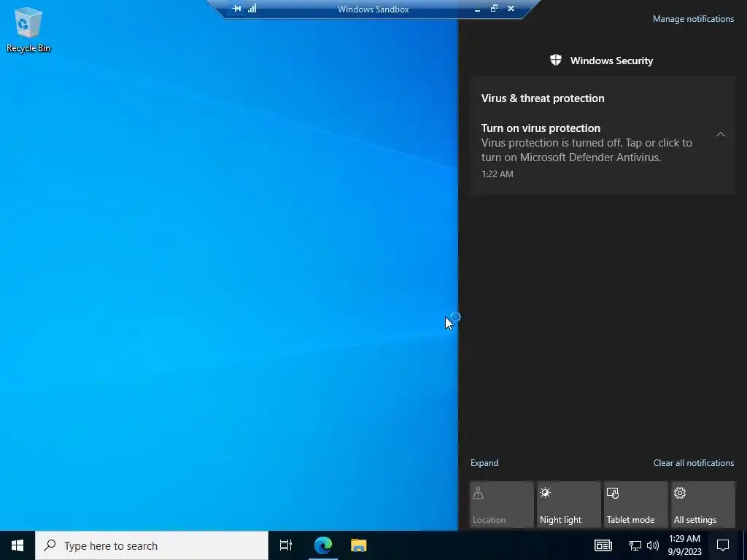
Task: Clear all notifications
Action: [x=693, y=463]
